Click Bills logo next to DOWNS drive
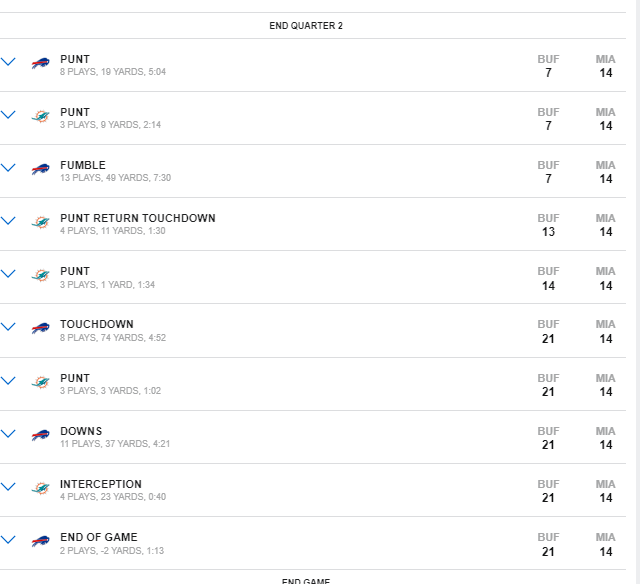The image size is (640, 584). pyautogui.click(x=40, y=435)
